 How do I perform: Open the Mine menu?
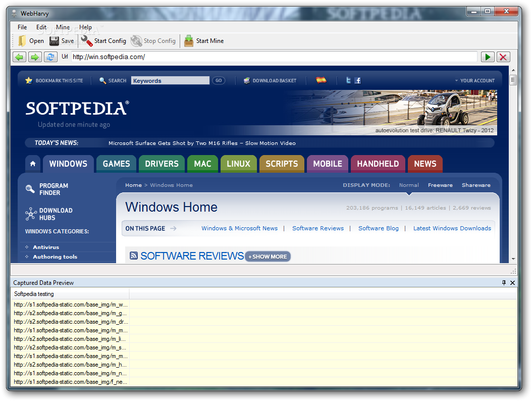coord(63,27)
